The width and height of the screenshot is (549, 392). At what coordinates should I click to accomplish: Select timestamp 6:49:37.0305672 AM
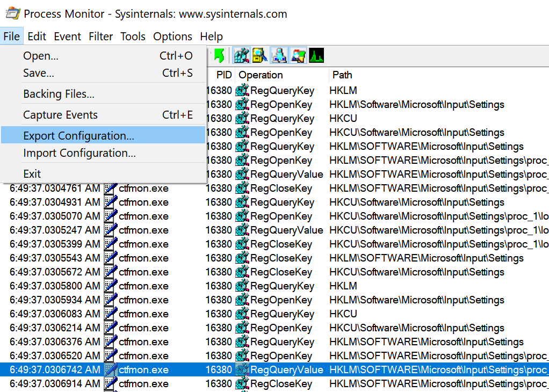(x=55, y=272)
